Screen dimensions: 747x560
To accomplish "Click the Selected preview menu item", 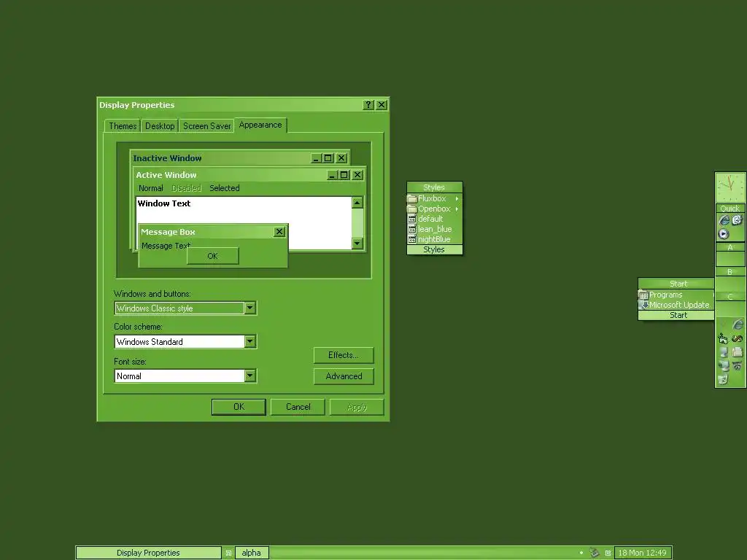I will click(225, 188).
